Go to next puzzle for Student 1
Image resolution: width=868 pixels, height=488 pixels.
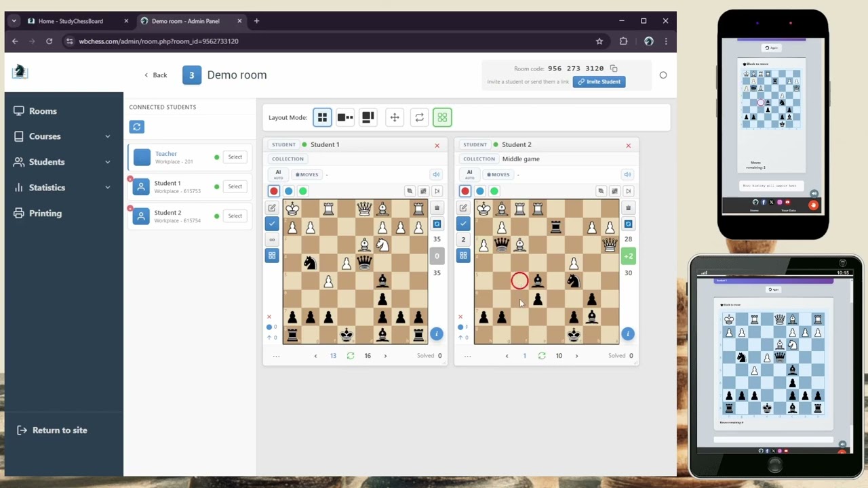[x=385, y=356]
